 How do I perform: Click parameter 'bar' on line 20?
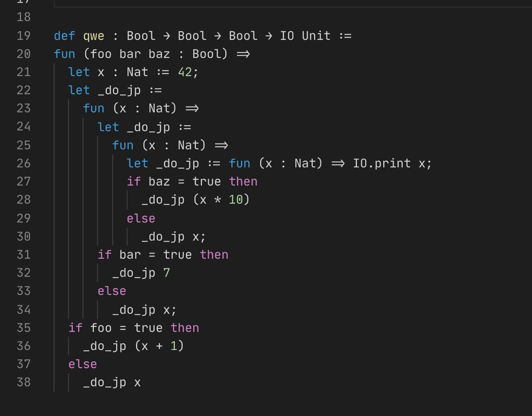tap(130, 54)
